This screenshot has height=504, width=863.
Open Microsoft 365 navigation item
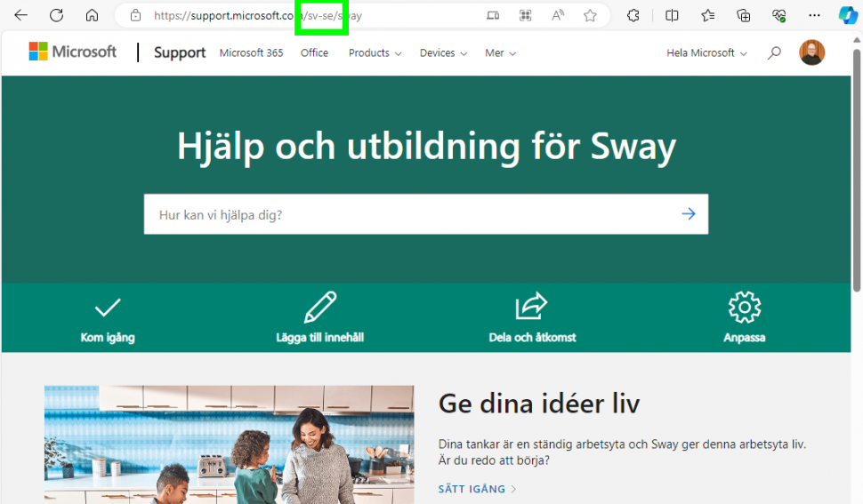pyautogui.click(x=251, y=52)
